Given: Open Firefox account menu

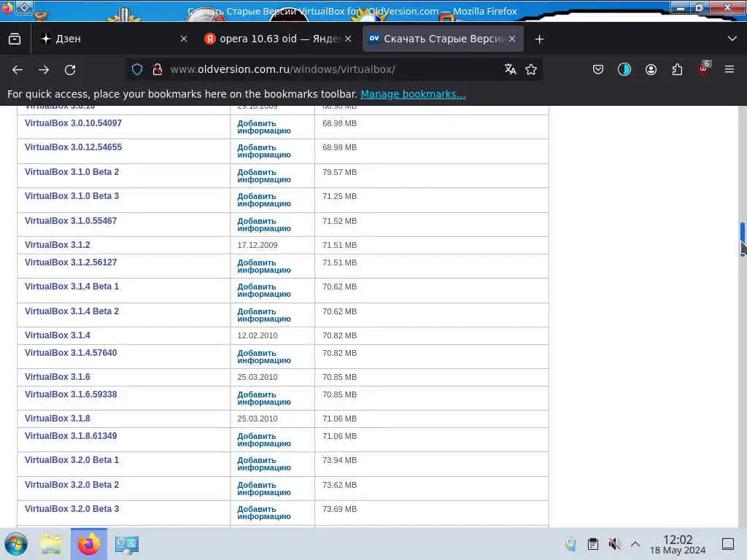Looking at the screenshot, I should (x=651, y=69).
